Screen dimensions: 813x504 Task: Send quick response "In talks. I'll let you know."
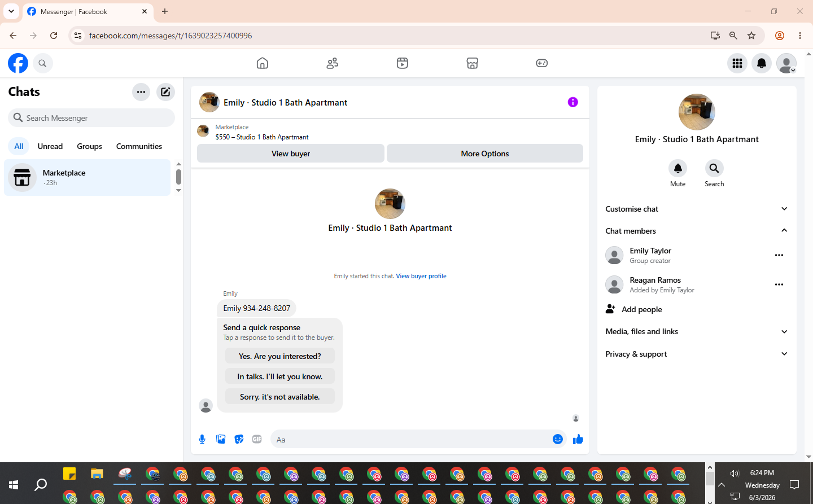280,376
